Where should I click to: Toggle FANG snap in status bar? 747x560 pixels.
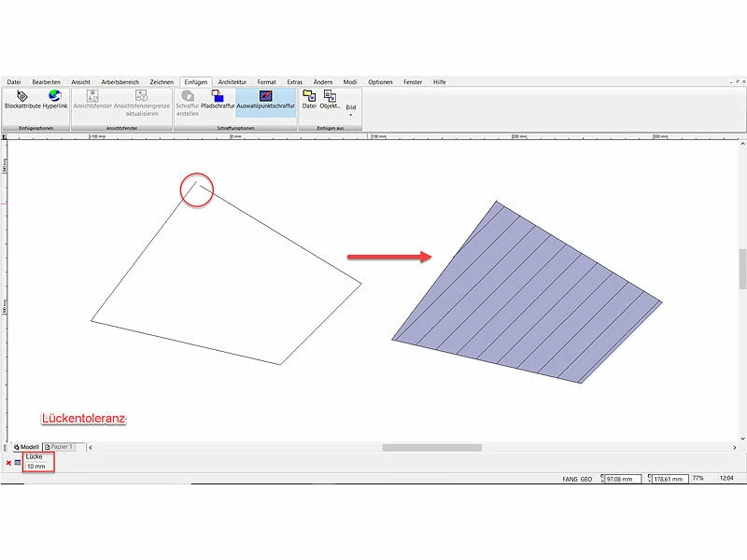click(x=569, y=478)
